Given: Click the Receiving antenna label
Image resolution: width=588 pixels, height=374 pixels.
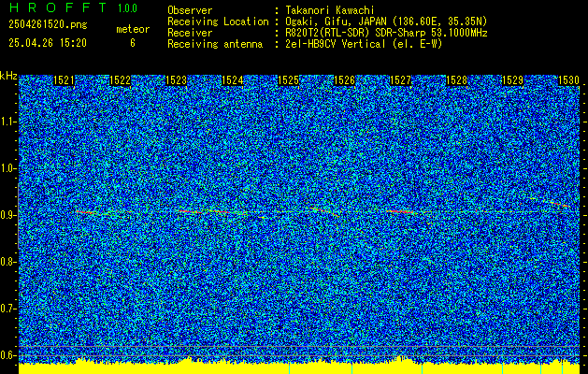Looking at the screenshot, I should click(215, 44).
